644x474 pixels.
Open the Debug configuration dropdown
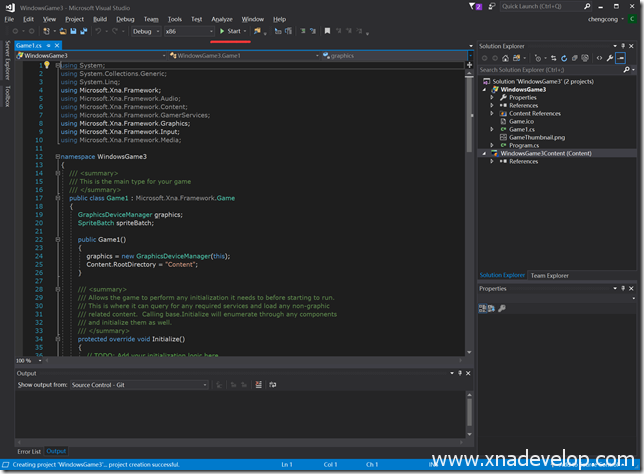(x=146, y=31)
